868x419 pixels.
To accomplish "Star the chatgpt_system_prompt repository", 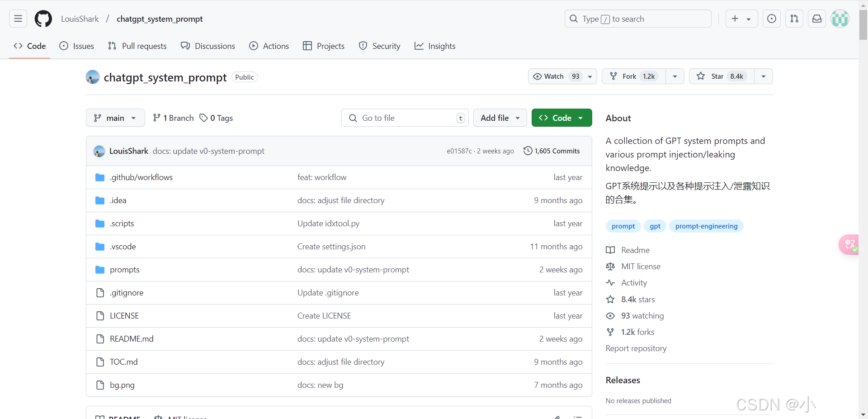I will coord(722,76).
